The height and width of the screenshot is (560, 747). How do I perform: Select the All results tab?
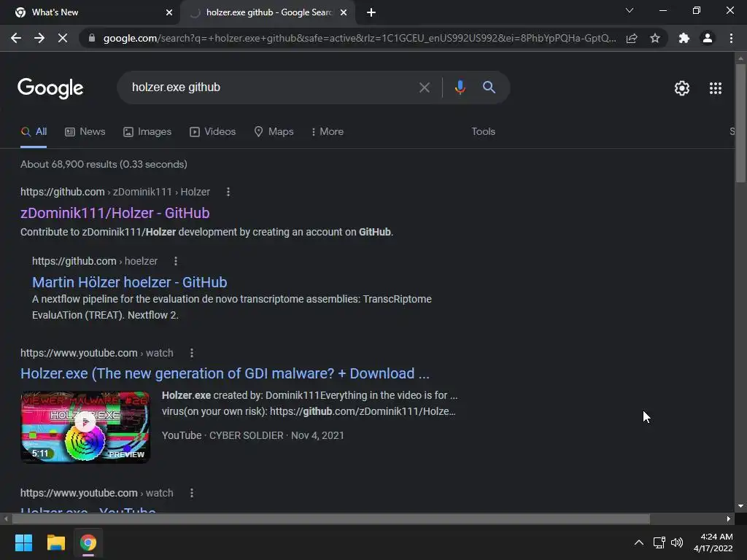click(34, 132)
